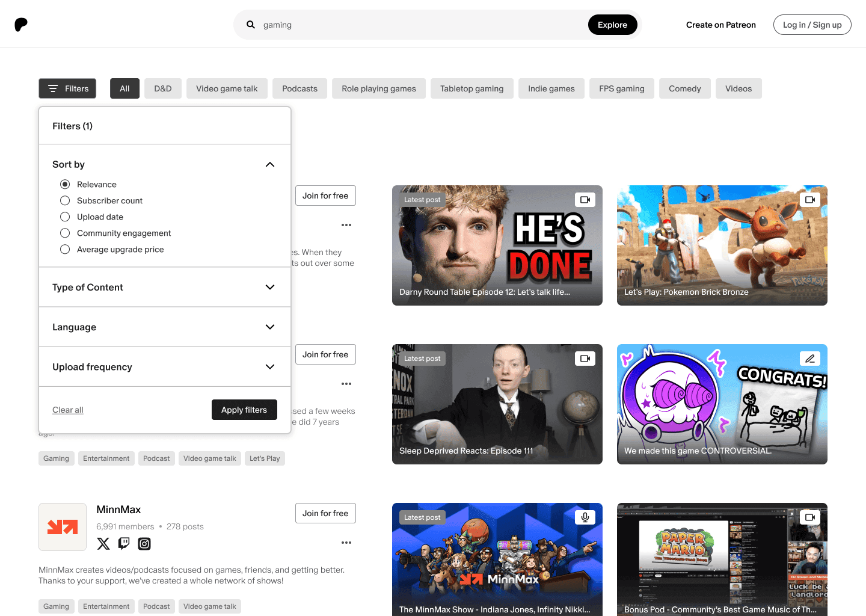The height and width of the screenshot is (616, 866).
Task: Click Video game talk tag under MinnMax
Action: point(210,606)
